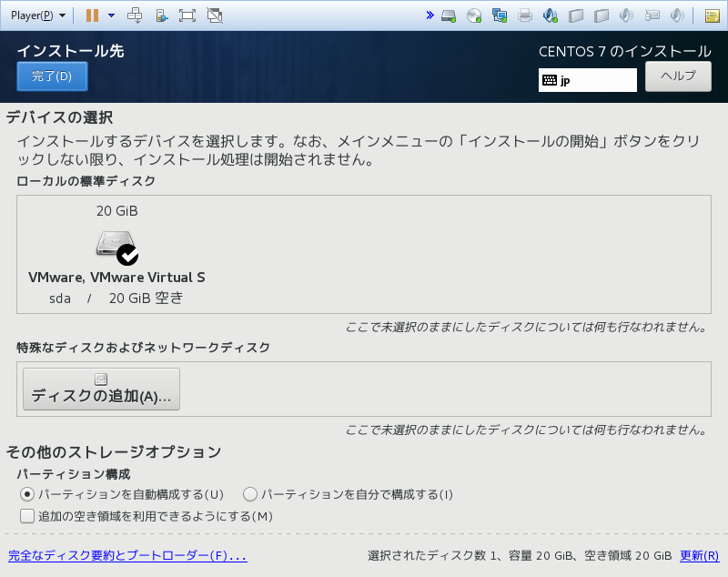Send Ctrl+Alt+Del to the virtual machine
Viewport: 728px width, 577px height.
pos(135,15)
